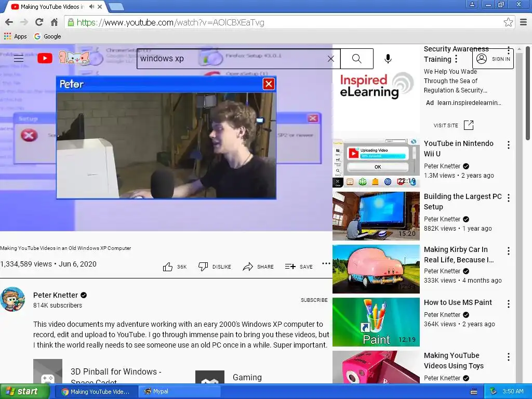Image resolution: width=532 pixels, height=399 pixels.
Task: Switch to the Mypal taskbar item
Action: point(179,392)
